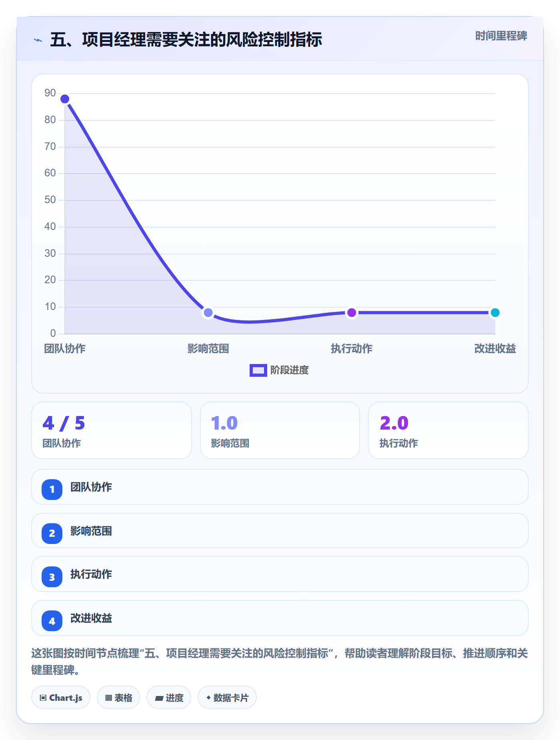The height and width of the screenshot is (740, 560).
Task: Select the 影响范围 list row text
Action: 91,531
